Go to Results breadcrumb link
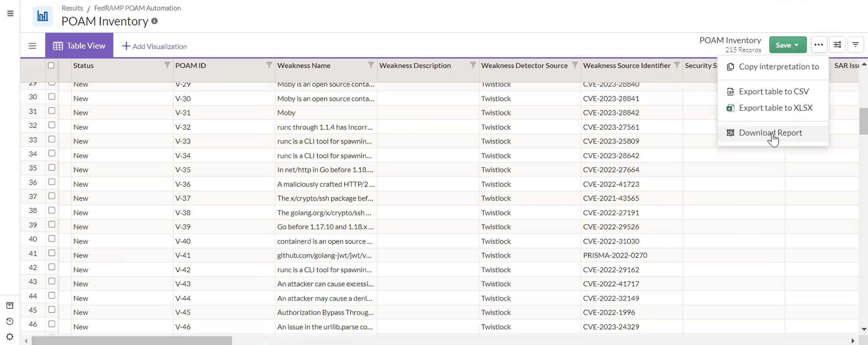The width and height of the screenshot is (868, 345). coord(72,8)
